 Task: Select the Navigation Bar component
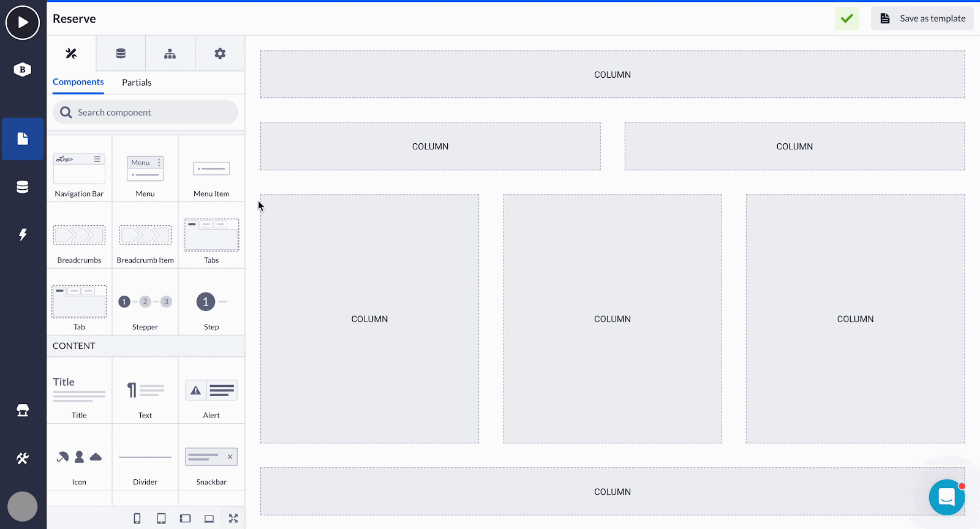(x=79, y=169)
